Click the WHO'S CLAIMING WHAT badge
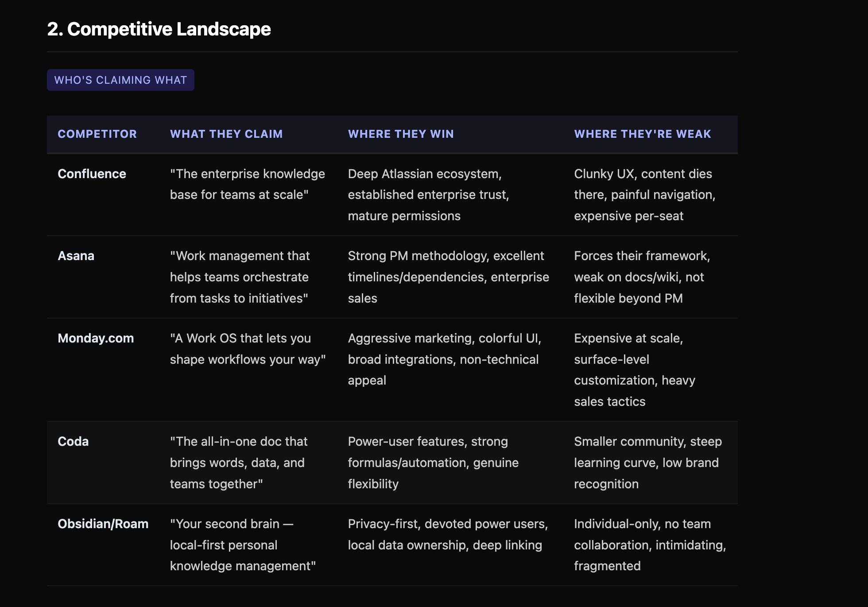The image size is (868, 607). [x=120, y=80]
